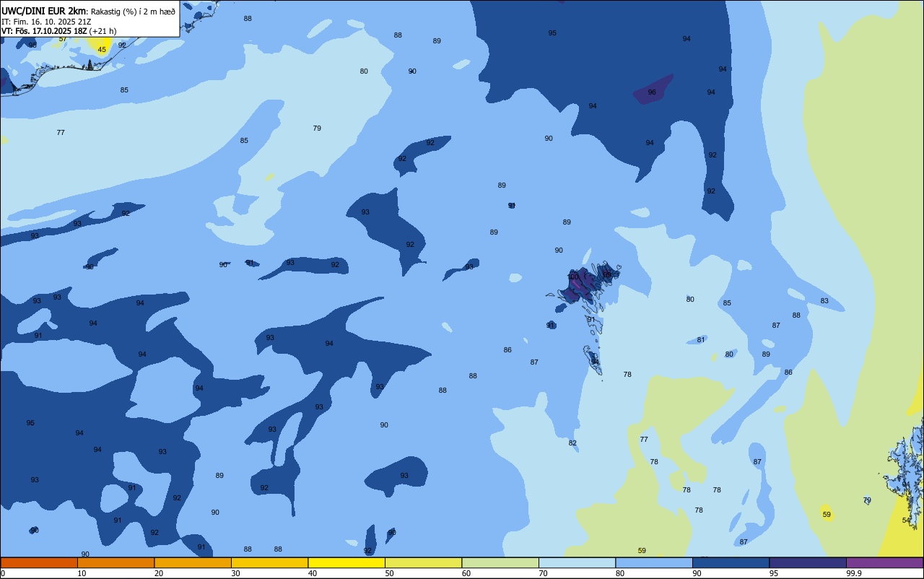Select the 'Rakastig (%) í 2 m hæð' label
The height and width of the screenshot is (579, 924).
click(x=133, y=12)
